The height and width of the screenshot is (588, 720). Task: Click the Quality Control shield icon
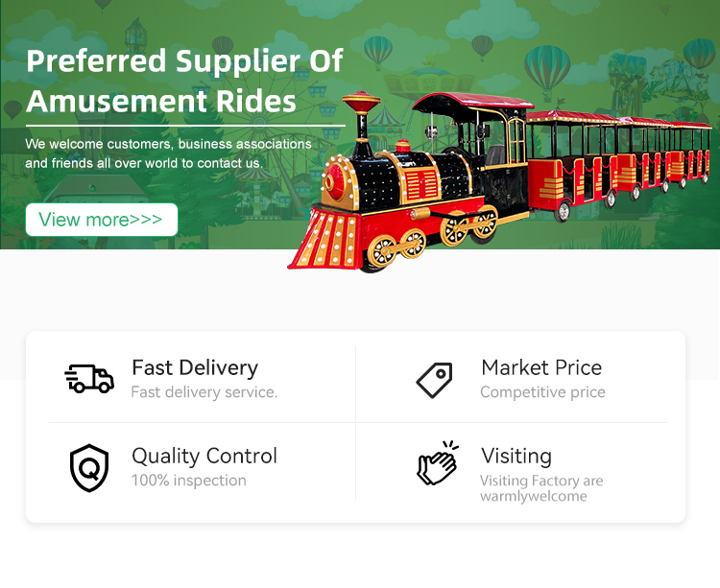pos(89,468)
